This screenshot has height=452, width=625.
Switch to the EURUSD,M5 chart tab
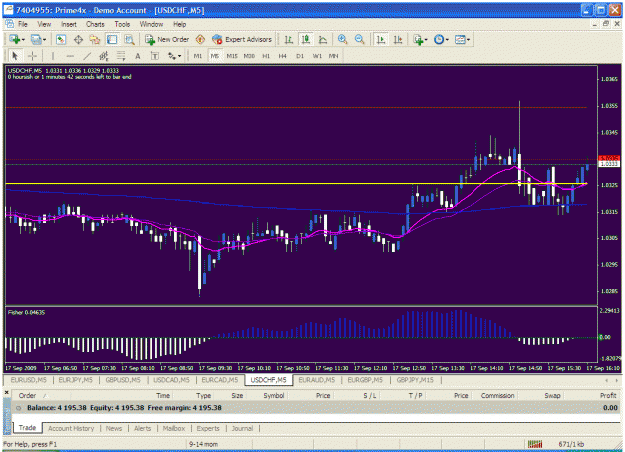pos(28,380)
